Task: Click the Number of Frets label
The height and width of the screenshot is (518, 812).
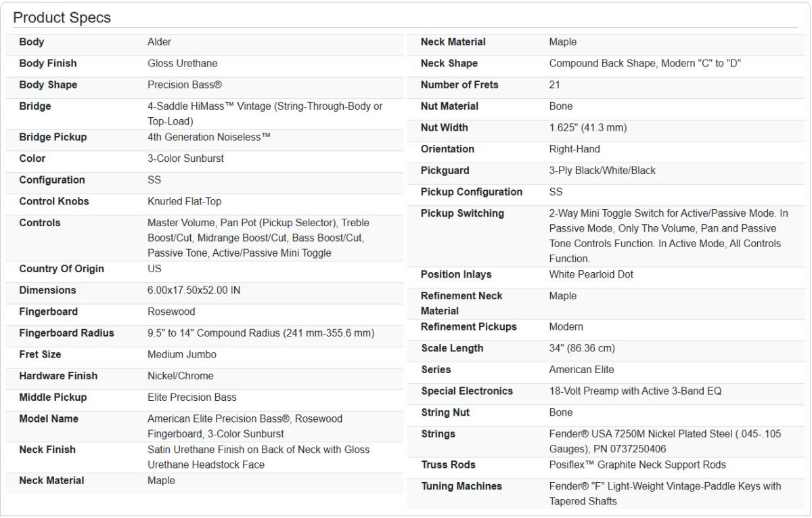Action: (x=459, y=85)
